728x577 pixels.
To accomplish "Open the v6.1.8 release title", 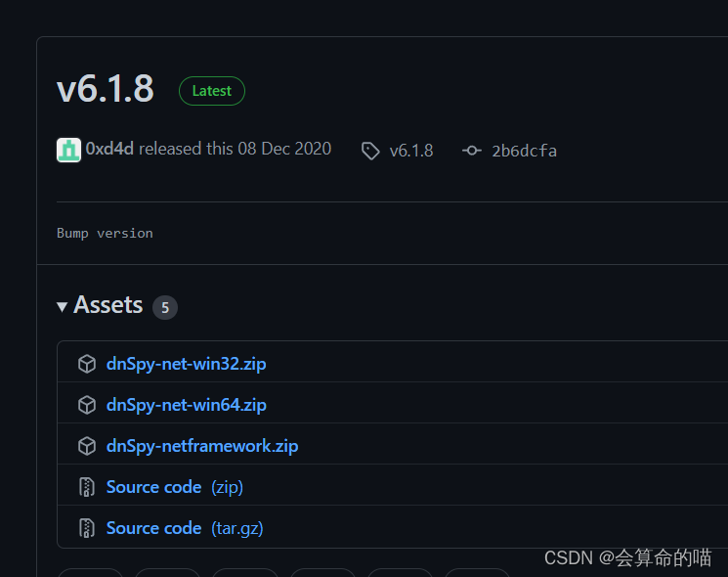I will 105,89.
